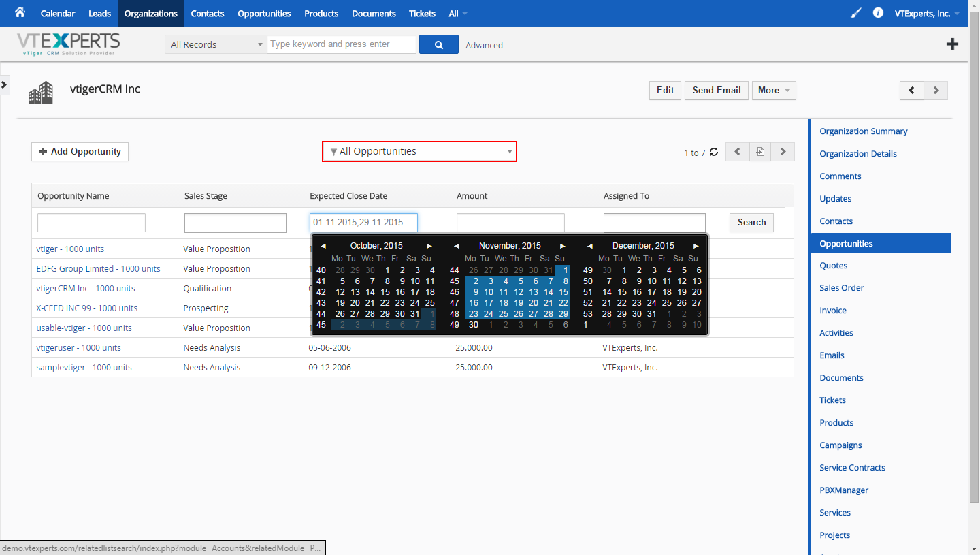This screenshot has height=555, width=980.
Task: Open samplevtiger - 1000 units opportunity
Action: click(84, 367)
